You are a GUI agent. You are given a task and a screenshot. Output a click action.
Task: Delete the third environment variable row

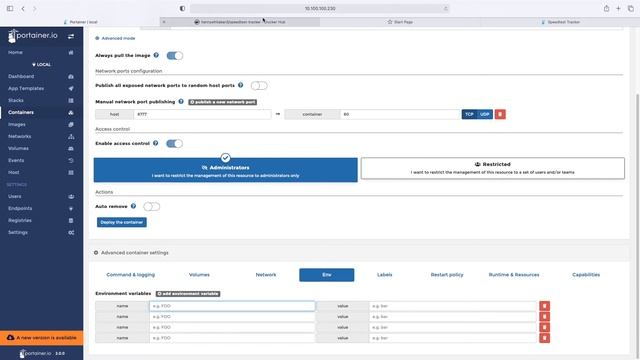(x=544, y=327)
